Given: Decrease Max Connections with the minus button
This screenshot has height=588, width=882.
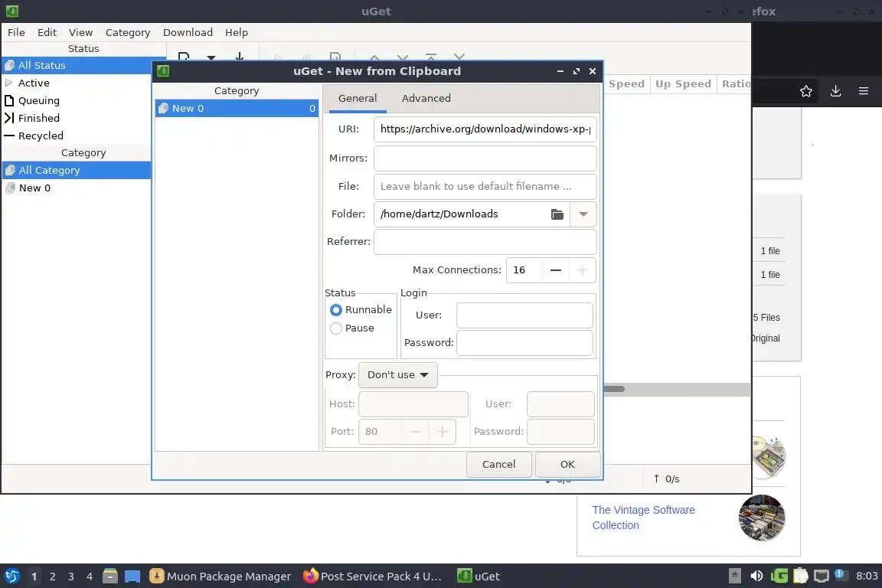Looking at the screenshot, I should (556, 270).
